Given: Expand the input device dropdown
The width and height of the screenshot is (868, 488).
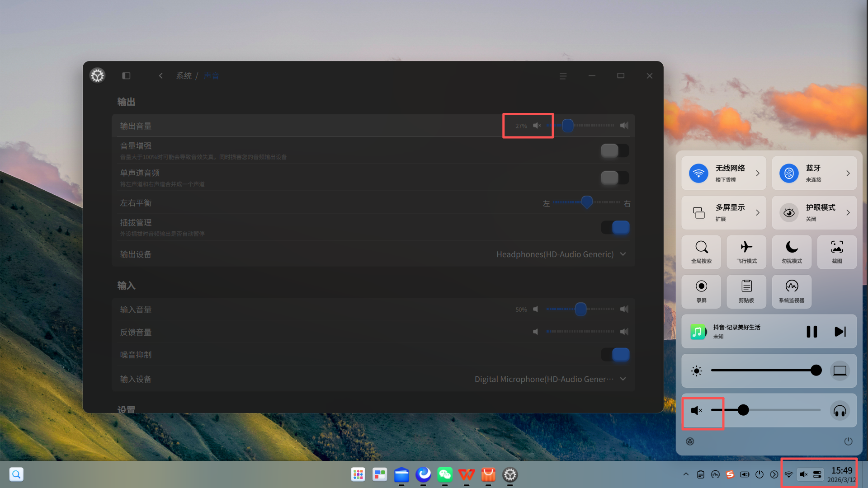Looking at the screenshot, I should (623, 379).
